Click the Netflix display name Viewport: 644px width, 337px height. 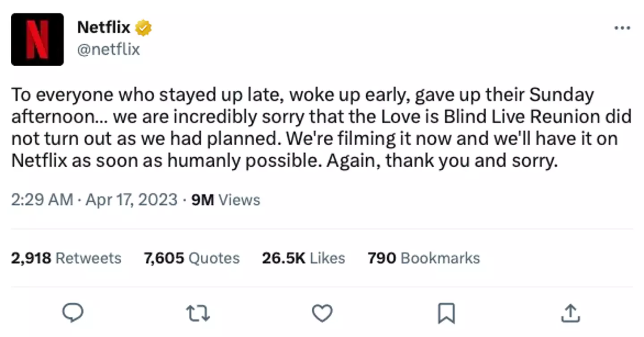[103, 28]
